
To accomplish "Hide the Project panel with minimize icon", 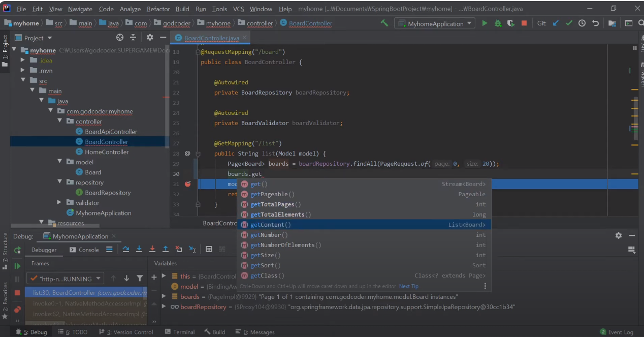I will [x=163, y=38].
